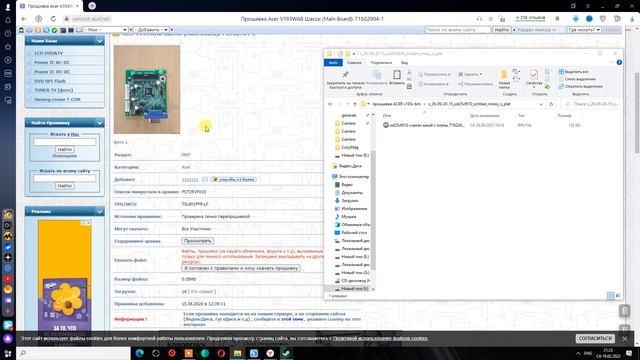Viewport: 640px width, 360px height.
Task: Switch to the Вид ribbon tab
Action: click(404, 62)
